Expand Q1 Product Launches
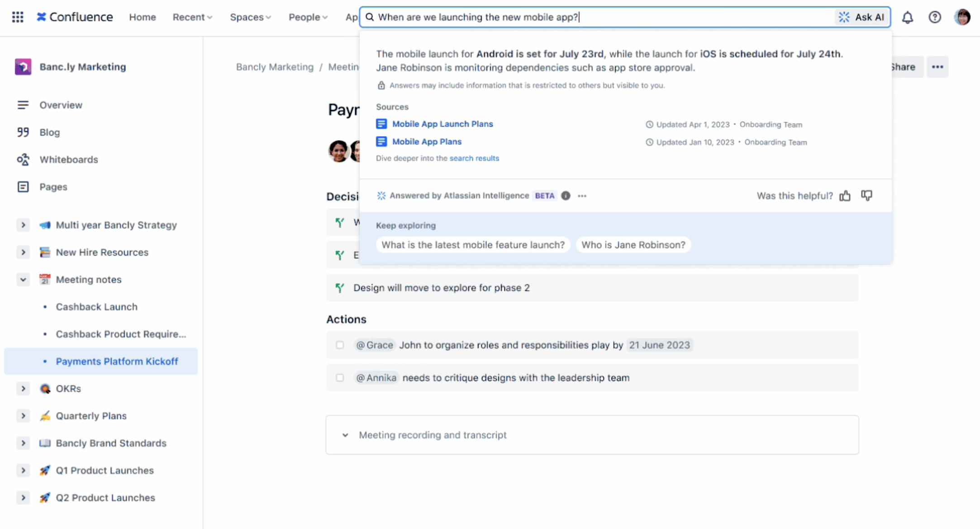980x529 pixels. (x=23, y=471)
